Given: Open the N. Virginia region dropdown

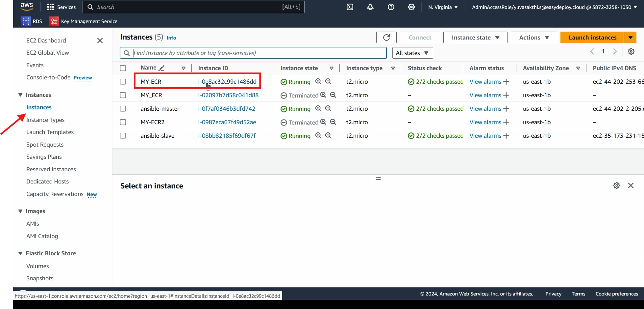Looking at the screenshot, I should click(x=443, y=7).
